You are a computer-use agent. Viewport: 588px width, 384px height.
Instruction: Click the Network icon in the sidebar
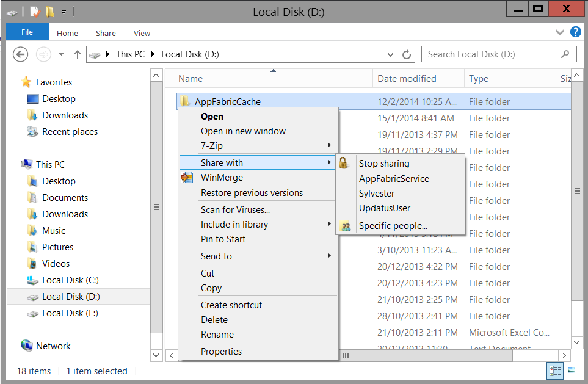[27, 346]
